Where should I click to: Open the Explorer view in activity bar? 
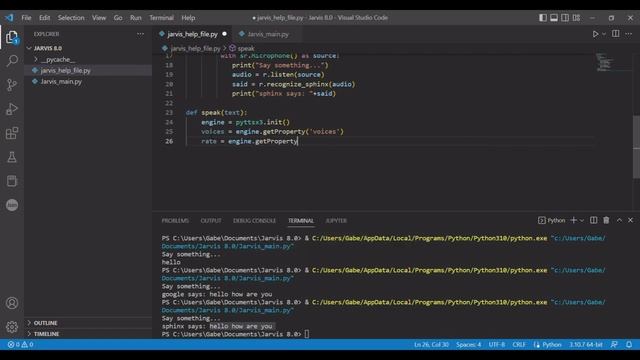tap(12, 37)
